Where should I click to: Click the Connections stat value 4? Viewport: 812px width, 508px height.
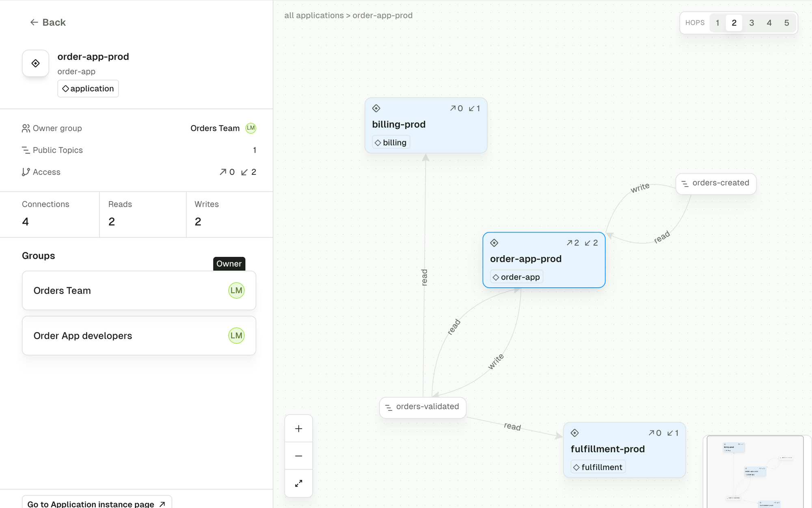coord(25,222)
